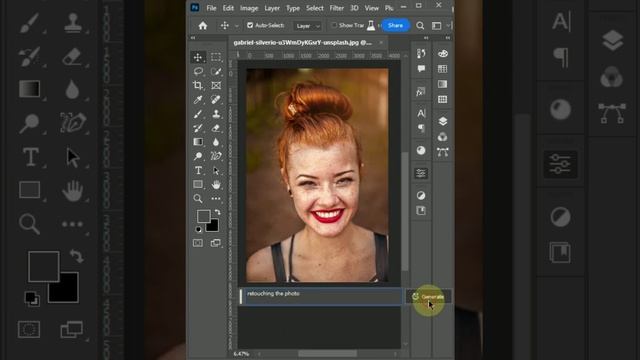Image resolution: width=640 pixels, height=360 pixels.
Task: Open the Layer menu
Action: pos(272,8)
